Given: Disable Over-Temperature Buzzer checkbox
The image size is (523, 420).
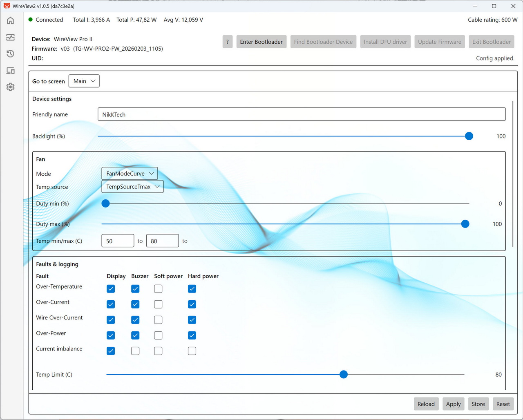Looking at the screenshot, I should (135, 289).
